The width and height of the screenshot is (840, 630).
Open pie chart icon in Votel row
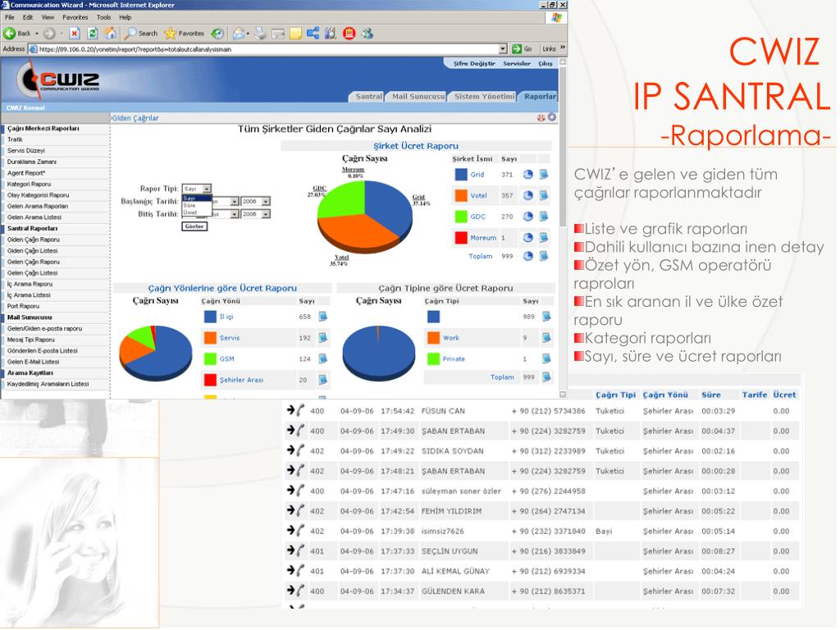coord(527,195)
